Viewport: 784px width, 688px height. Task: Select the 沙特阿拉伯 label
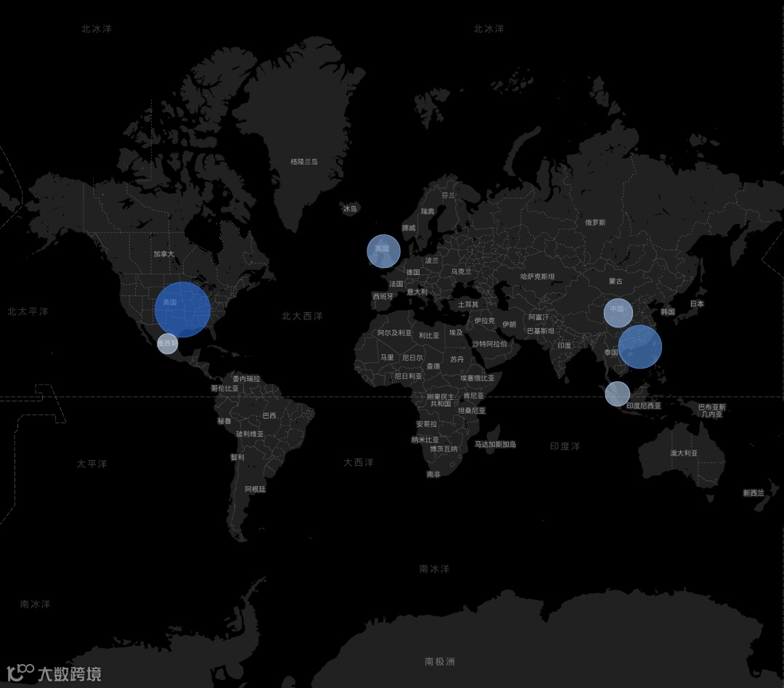pyautogui.click(x=490, y=344)
